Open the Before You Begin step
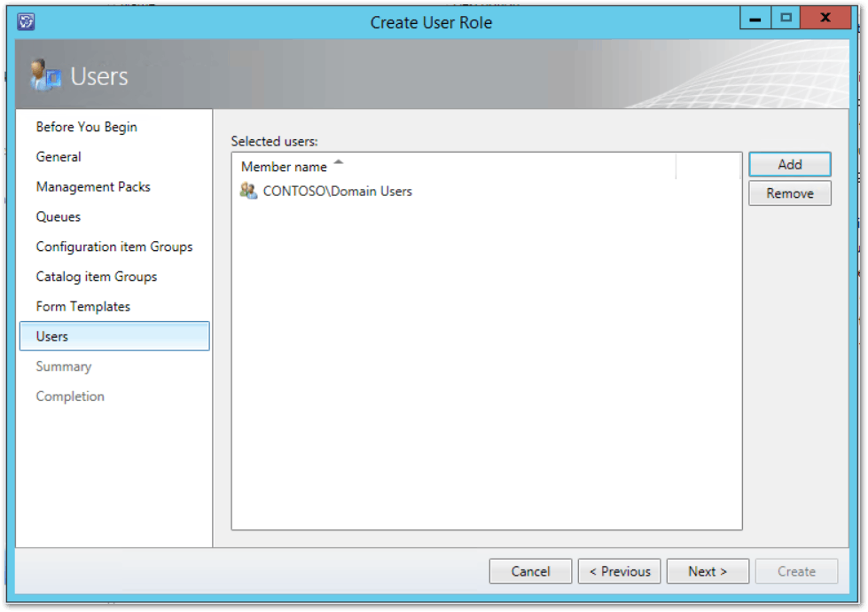 86,127
